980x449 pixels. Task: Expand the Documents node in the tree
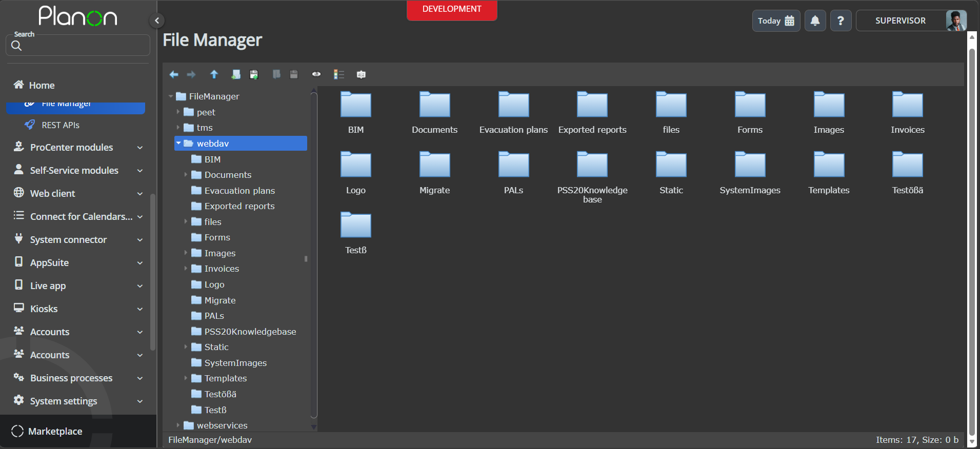tap(186, 175)
